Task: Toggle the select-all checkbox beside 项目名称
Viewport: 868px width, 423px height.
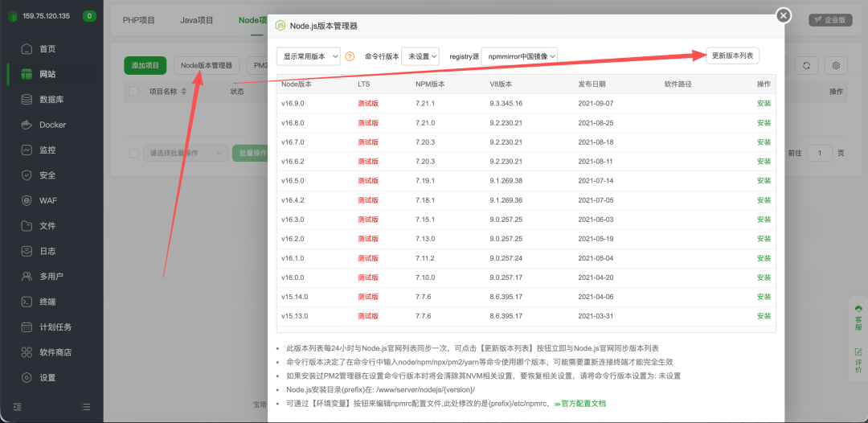Action: point(133,92)
